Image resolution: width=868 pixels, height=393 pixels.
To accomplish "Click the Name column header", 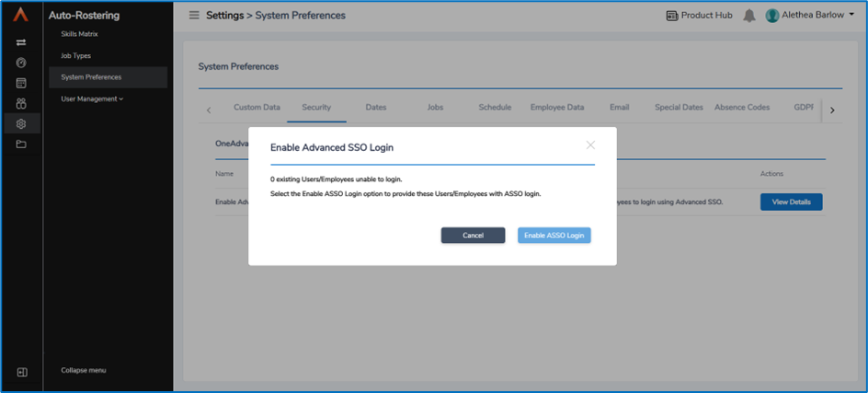I will (x=224, y=174).
